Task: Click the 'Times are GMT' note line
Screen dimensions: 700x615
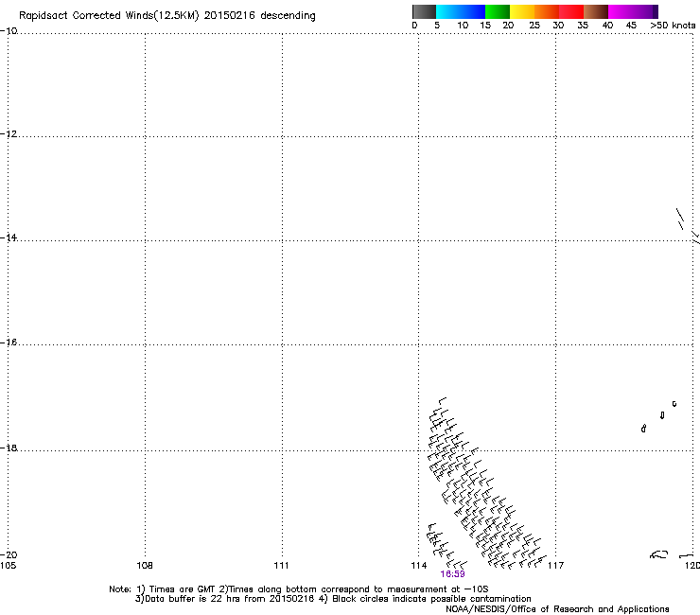Action: click(299, 589)
